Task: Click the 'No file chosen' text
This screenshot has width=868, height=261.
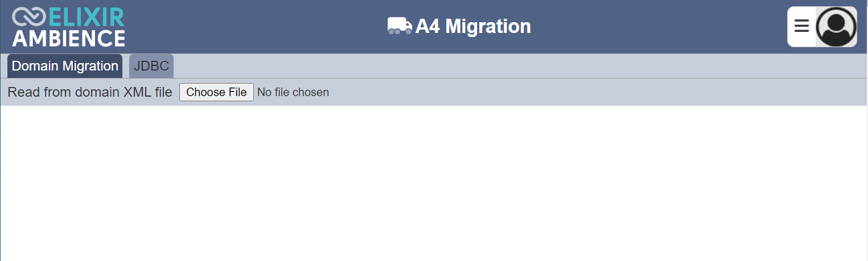Action: (x=293, y=92)
